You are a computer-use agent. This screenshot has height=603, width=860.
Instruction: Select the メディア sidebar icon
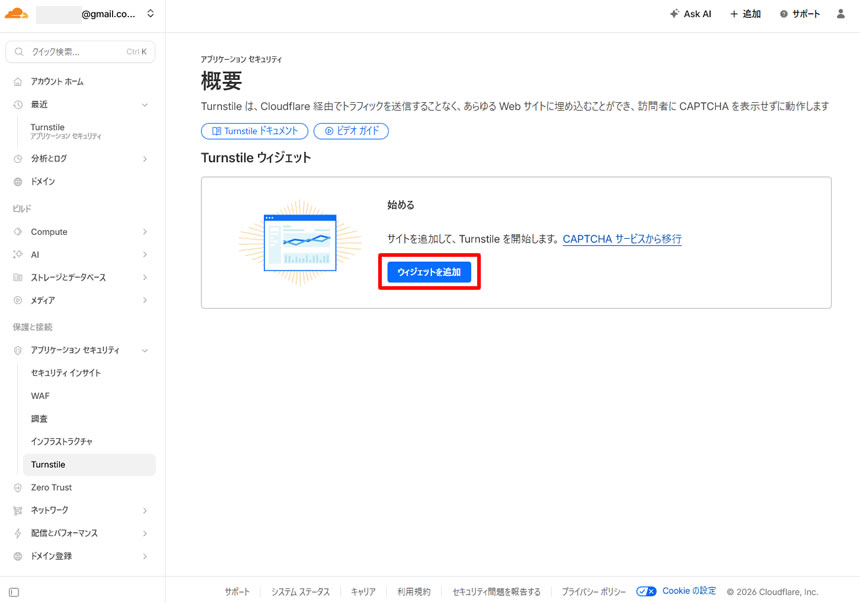click(18, 302)
